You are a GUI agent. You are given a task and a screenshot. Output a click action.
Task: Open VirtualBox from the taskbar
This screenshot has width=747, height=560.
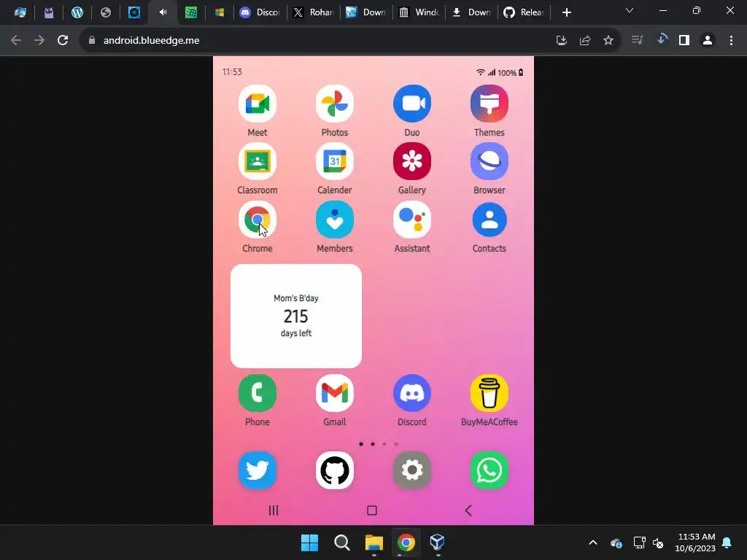(x=438, y=542)
